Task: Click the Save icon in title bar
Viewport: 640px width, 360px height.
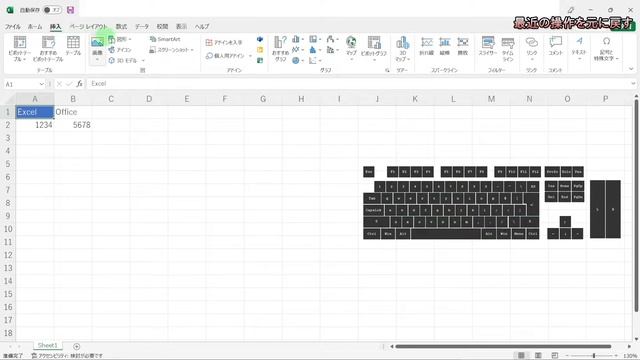Action: [71, 10]
